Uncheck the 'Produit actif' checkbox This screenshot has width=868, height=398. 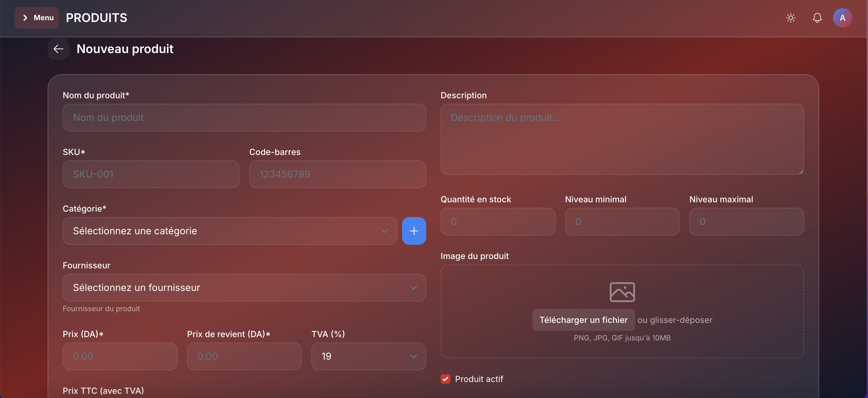pos(445,379)
